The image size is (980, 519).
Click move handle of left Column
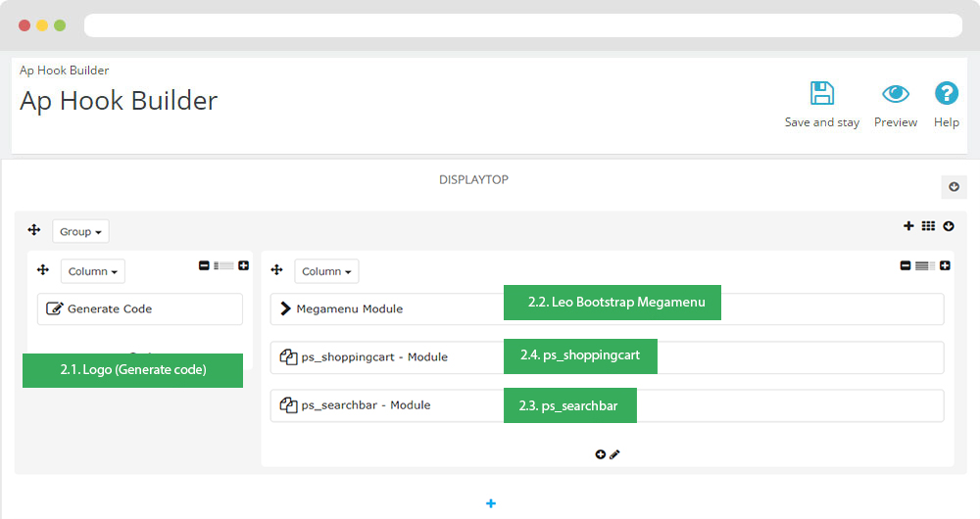point(43,270)
